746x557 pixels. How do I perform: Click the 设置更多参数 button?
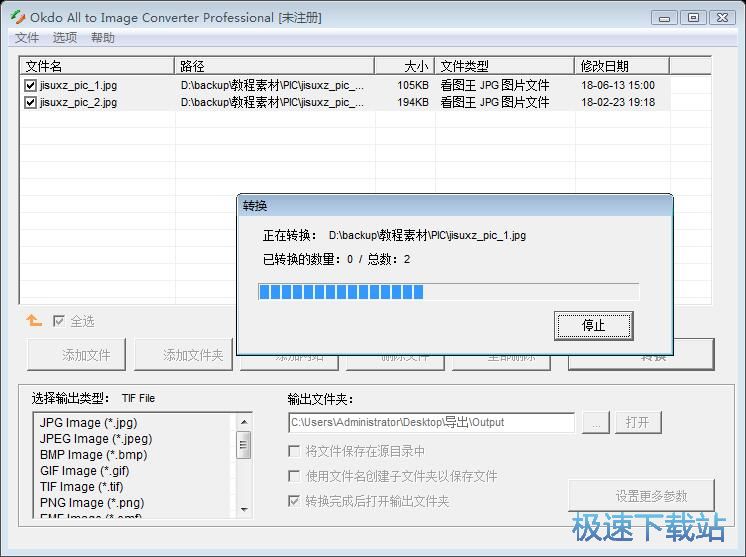pos(641,496)
